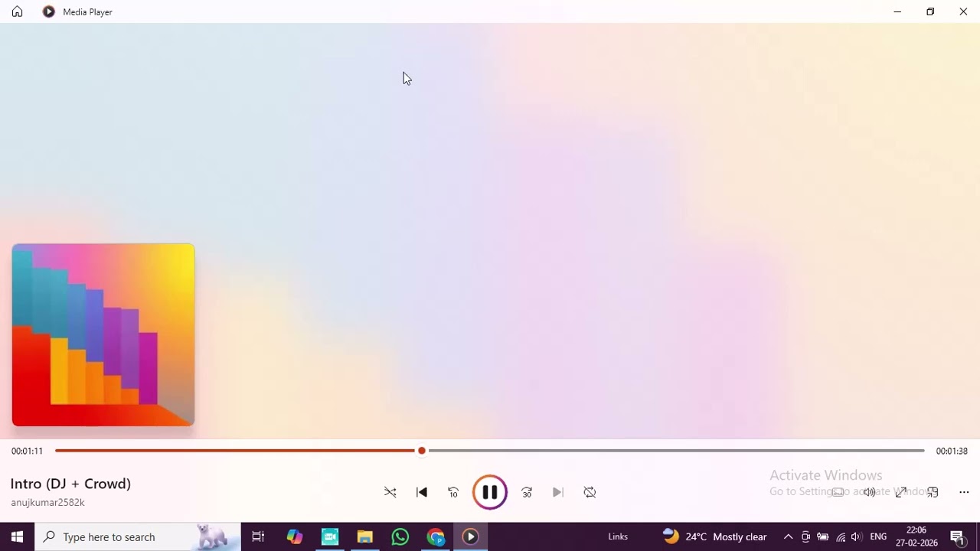Screen dimensions: 980x551
Task: Skip forward 30 seconds
Action: coord(527,492)
